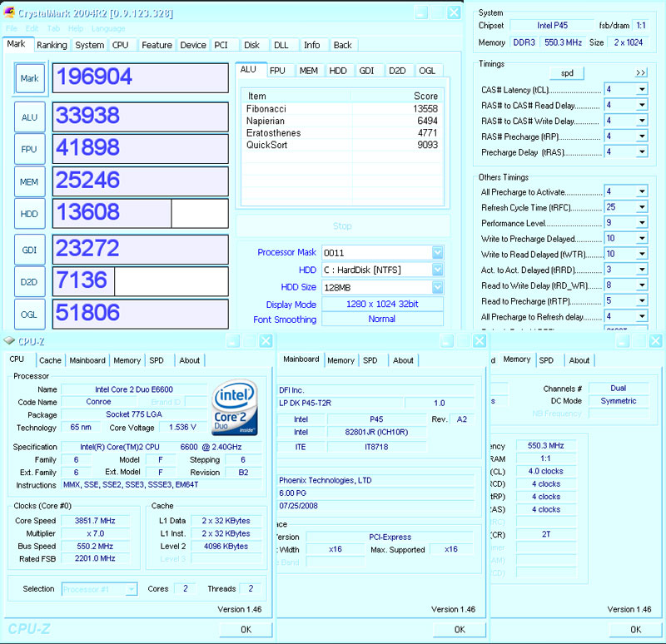Open the CAS# Latency (tCL) dropdown
Image resolution: width=666 pixels, height=644 pixels.
point(642,89)
